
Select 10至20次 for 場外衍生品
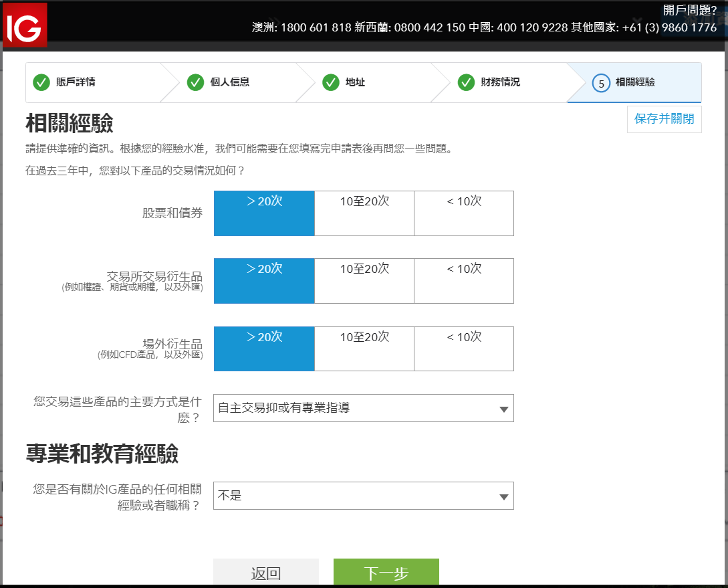tap(364, 348)
